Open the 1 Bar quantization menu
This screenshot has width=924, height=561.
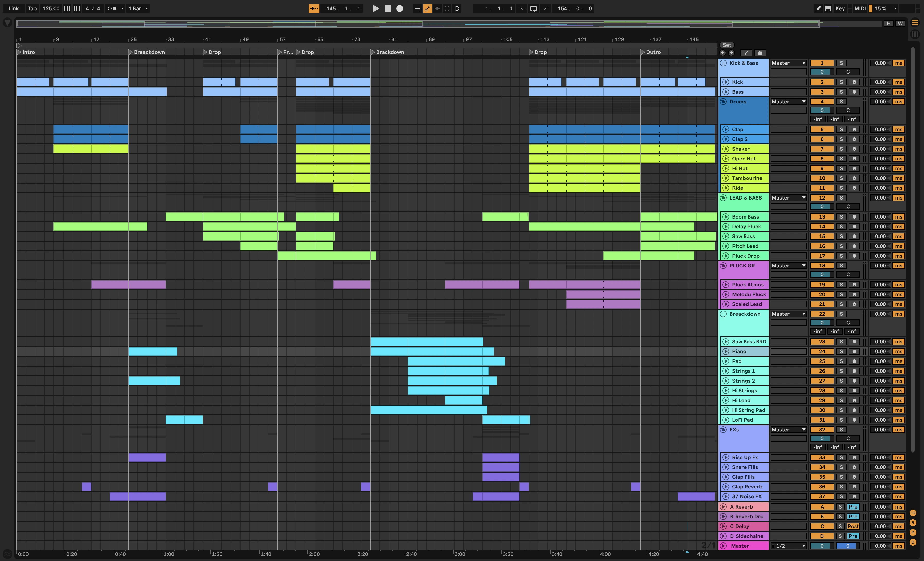(138, 8)
